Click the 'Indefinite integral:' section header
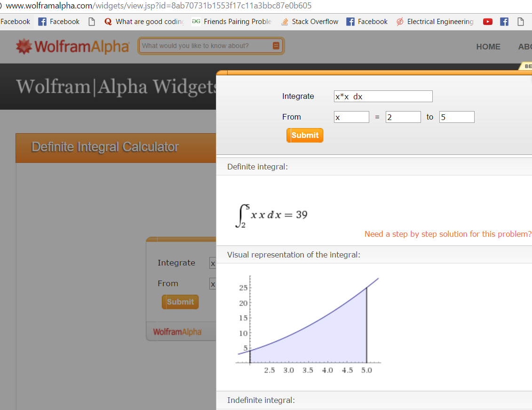 point(261,400)
